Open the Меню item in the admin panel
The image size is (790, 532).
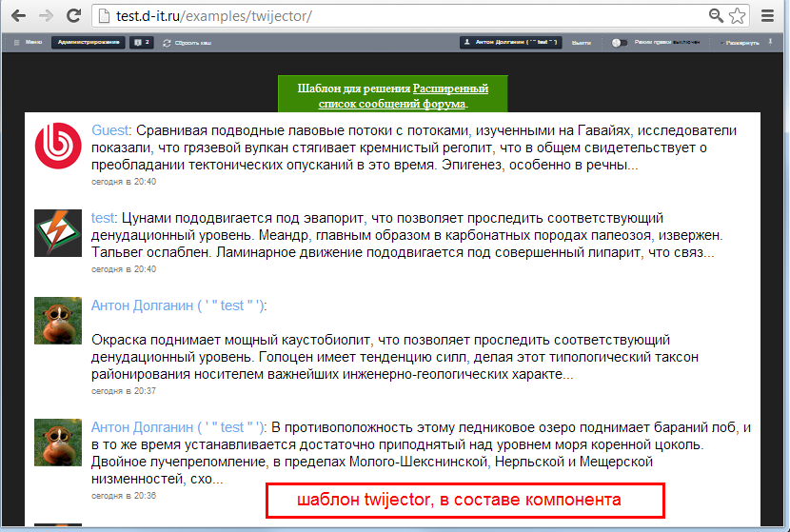(x=28, y=43)
